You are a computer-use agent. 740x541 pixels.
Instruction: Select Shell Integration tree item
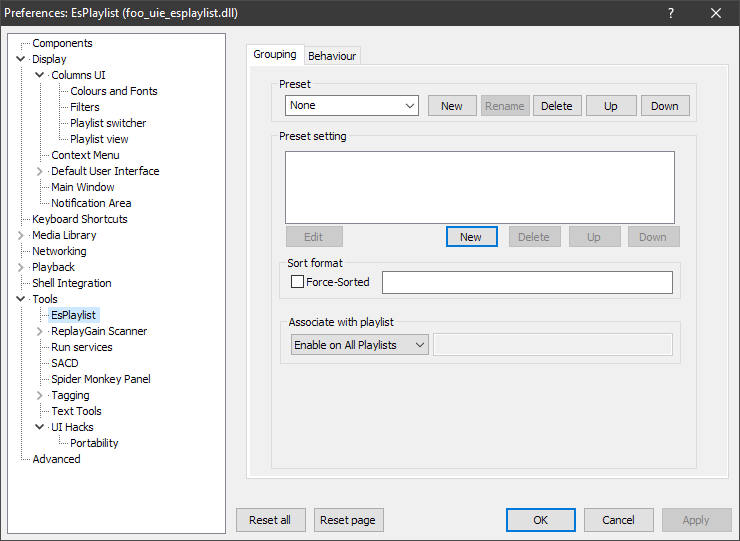pyautogui.click(x=72, y=283)
